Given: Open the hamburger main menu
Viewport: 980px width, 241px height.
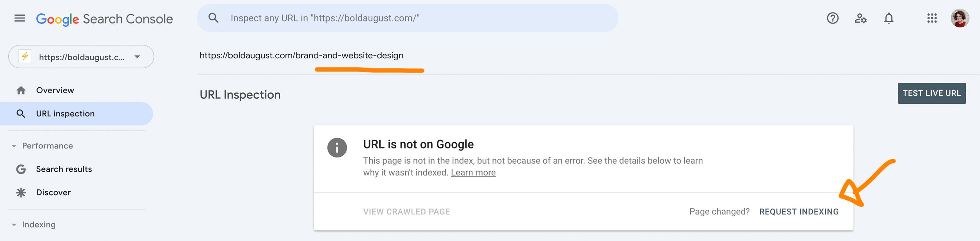Looking at the screenshot, I should (20, 18).
